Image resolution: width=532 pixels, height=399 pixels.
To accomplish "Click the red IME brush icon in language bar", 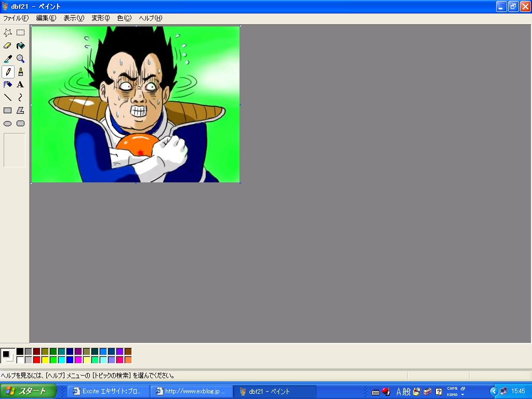I will click(386, 392).
